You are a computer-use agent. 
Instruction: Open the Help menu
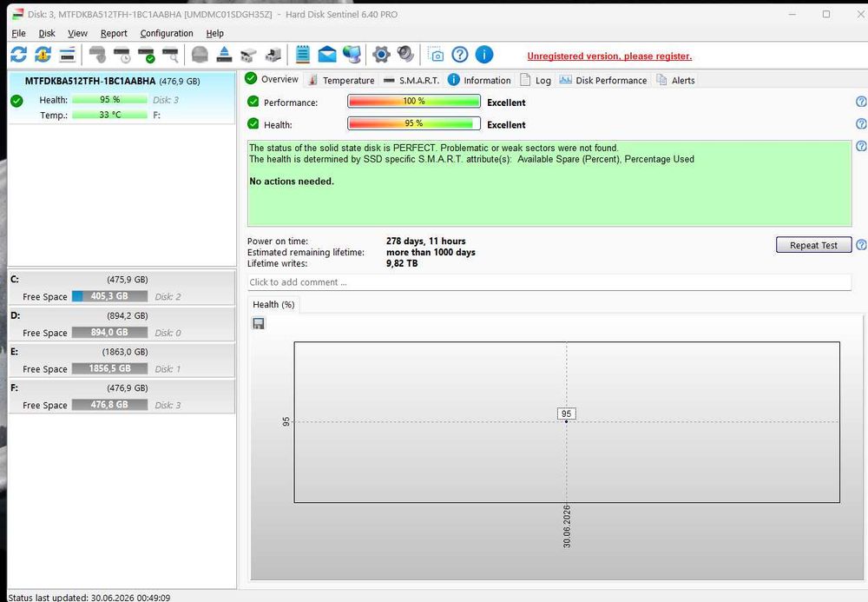coord(214,33)
